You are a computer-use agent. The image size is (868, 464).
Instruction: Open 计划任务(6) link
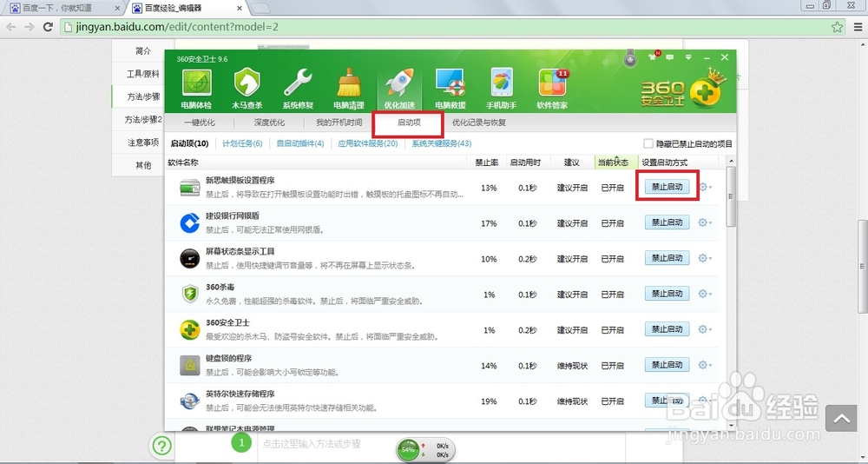tap(242, 143)
